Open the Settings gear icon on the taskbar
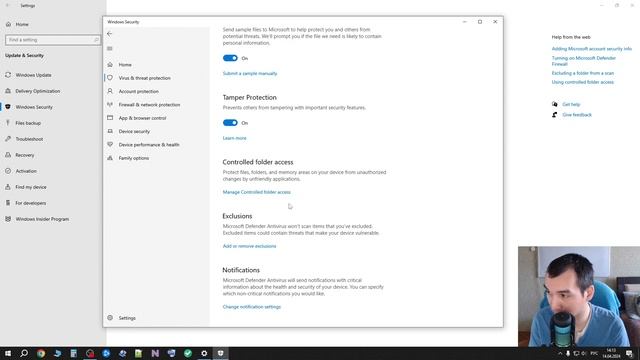Viewport: 640px width, 360px height. click(204, 353)
